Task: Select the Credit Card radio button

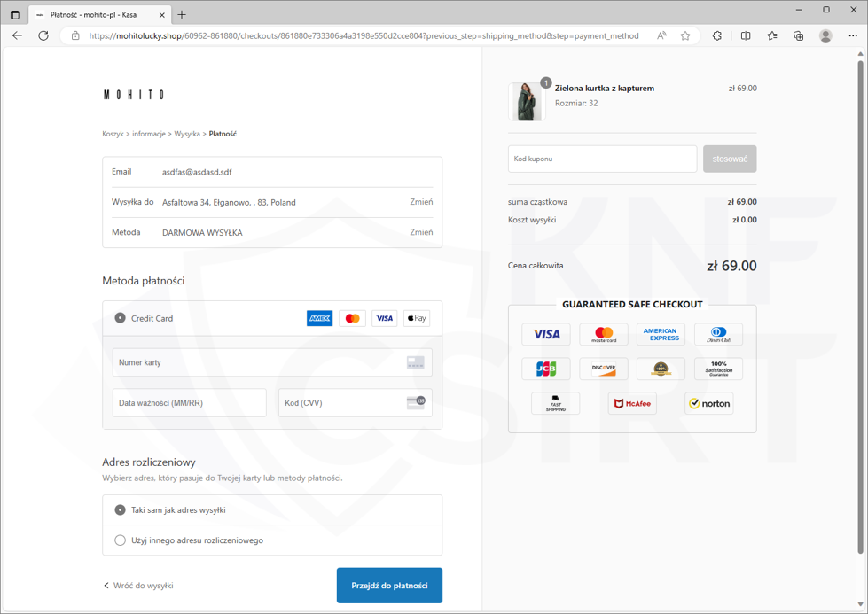Action: click(x=121, y=318)
